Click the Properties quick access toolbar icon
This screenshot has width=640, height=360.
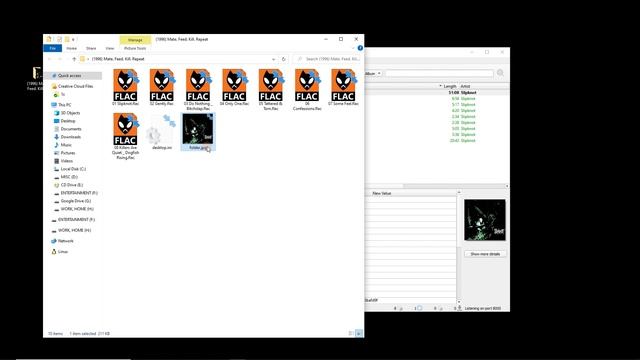[59, 40]
